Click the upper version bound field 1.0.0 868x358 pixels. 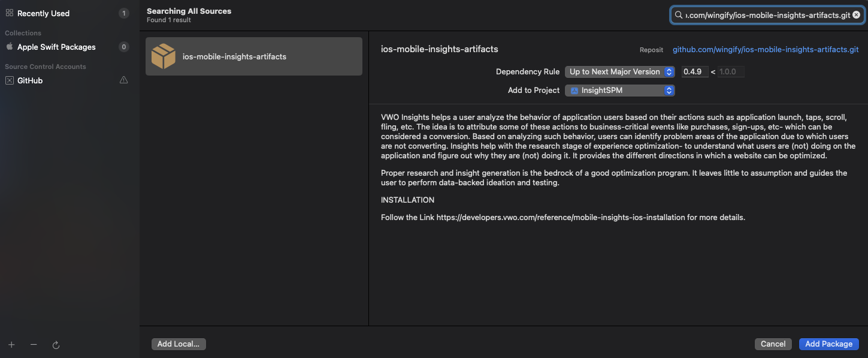pos(731,72)
